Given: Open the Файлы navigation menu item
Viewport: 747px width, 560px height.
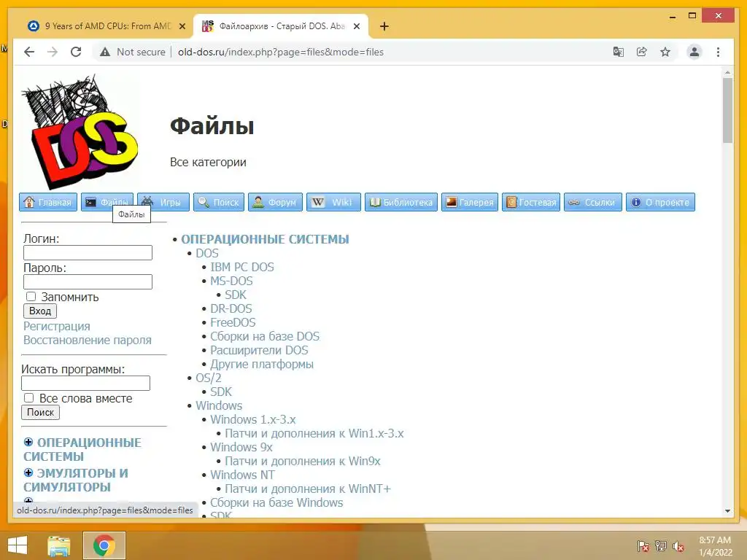Looking at the screenshot, I should tap(107, 202).
